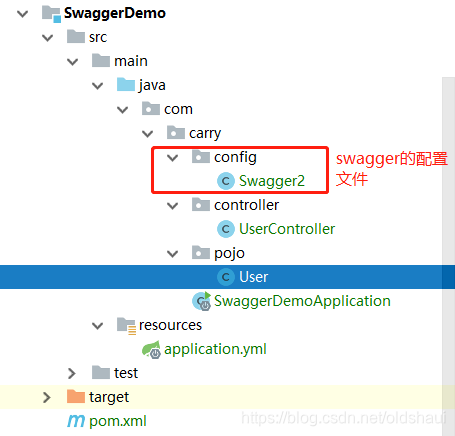Click the Swagger2 class icon

226,181
